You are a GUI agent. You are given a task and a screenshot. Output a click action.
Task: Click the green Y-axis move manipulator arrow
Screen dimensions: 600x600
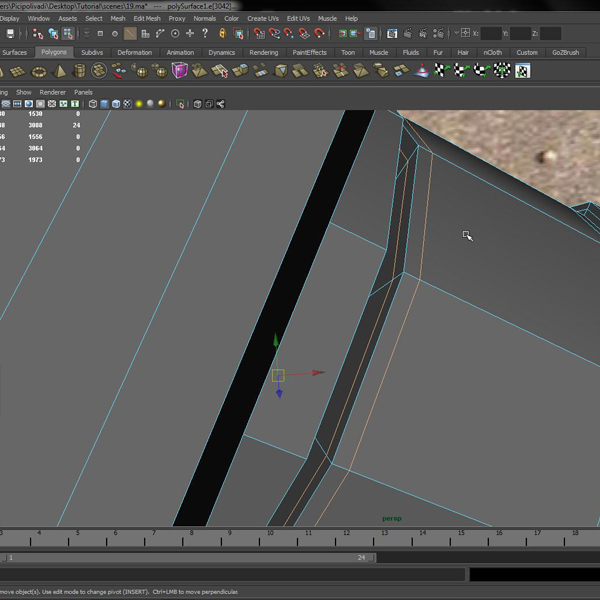[276, 340]
